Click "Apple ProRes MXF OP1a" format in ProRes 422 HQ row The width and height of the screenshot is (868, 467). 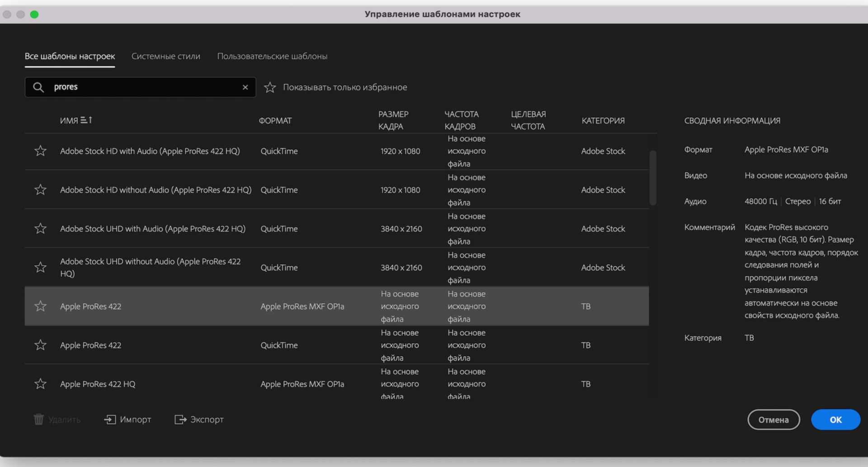click(302, 384)
